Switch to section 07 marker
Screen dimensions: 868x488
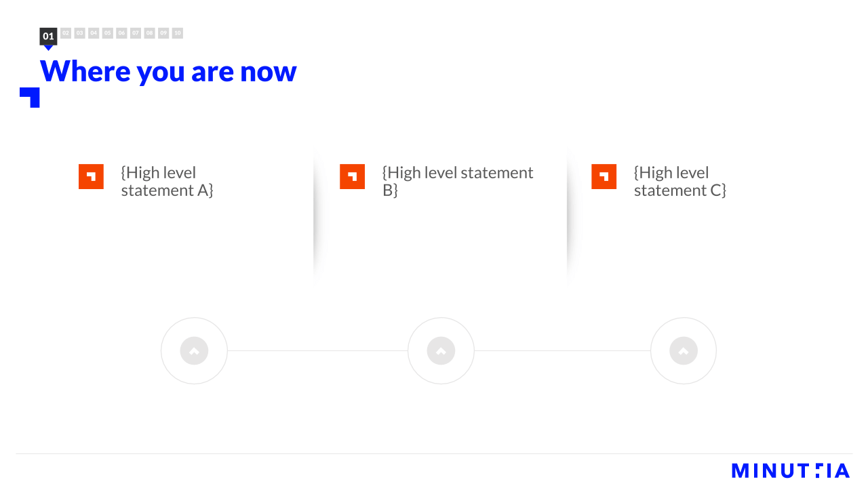click(x=136, y=33)
